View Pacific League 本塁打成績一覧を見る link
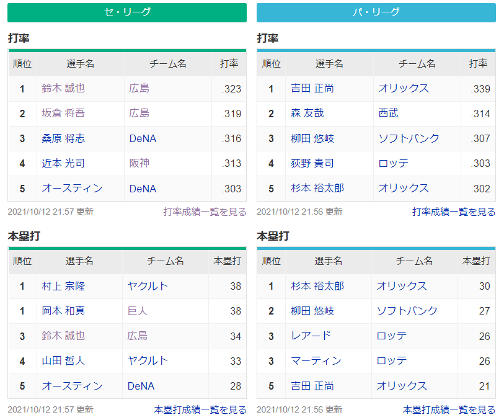The height and width of the screenshot is (420, 504). tap(449, 409)
